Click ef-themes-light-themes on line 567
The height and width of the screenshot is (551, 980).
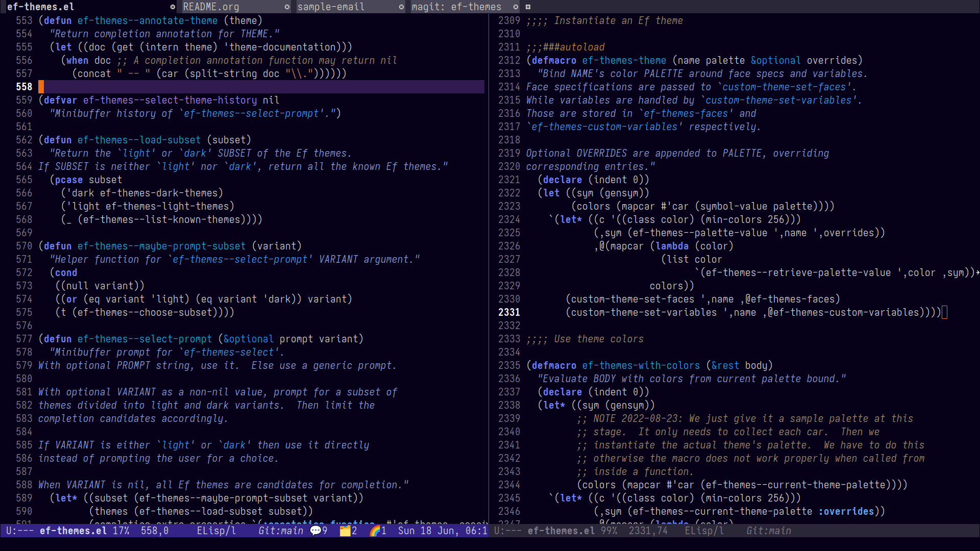(x=167, y=206)
